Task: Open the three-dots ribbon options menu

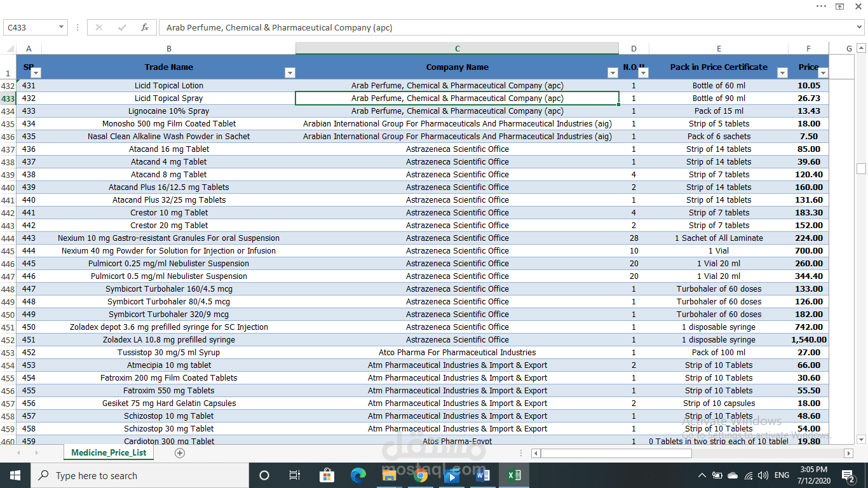Action: (x=821, y=6)
